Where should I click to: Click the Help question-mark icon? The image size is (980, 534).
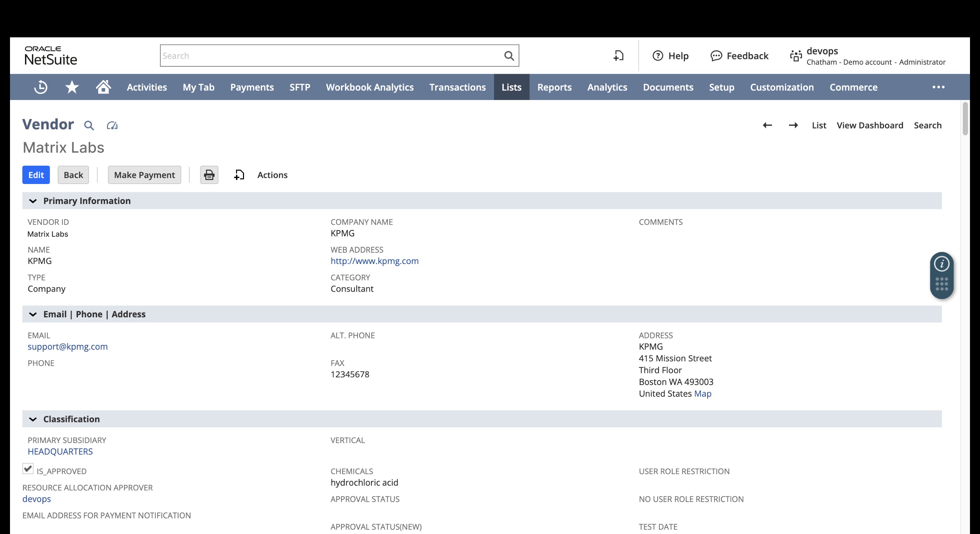point(658,56)
